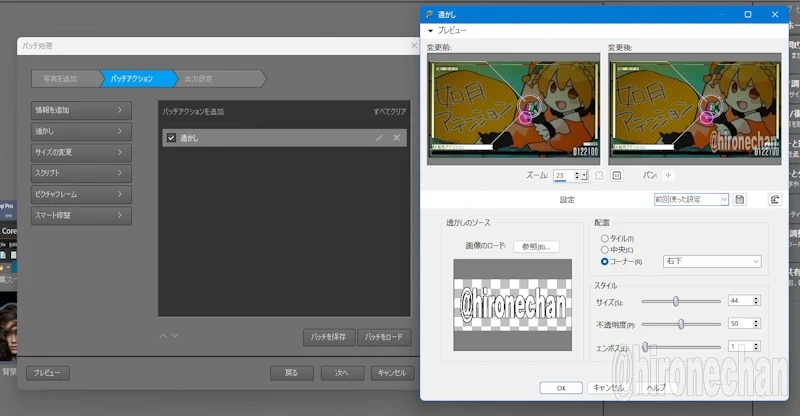Open the ズーム slider dropdown arrow
Screen dimensions: 800x416
(584, 176)
